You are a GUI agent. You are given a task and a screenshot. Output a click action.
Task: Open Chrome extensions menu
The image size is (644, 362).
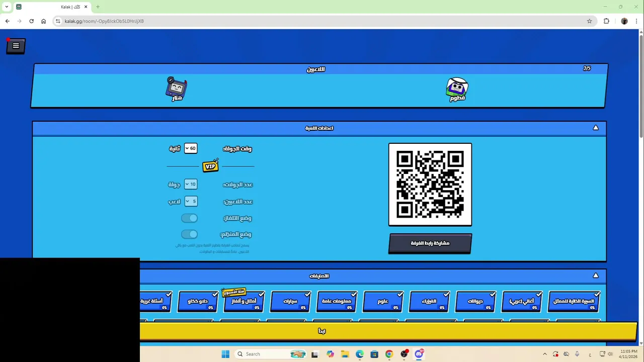point(606,21)
